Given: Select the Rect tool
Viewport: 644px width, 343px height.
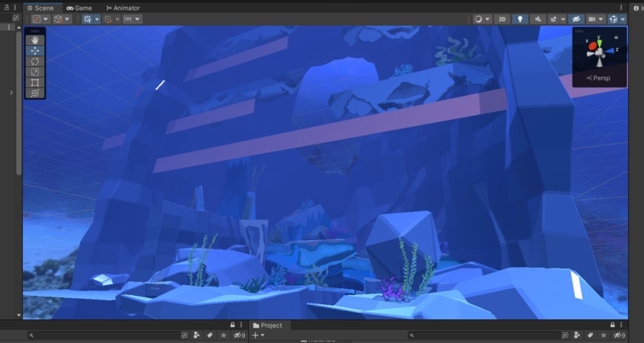Looking at the screenshot, I should 35,82.
